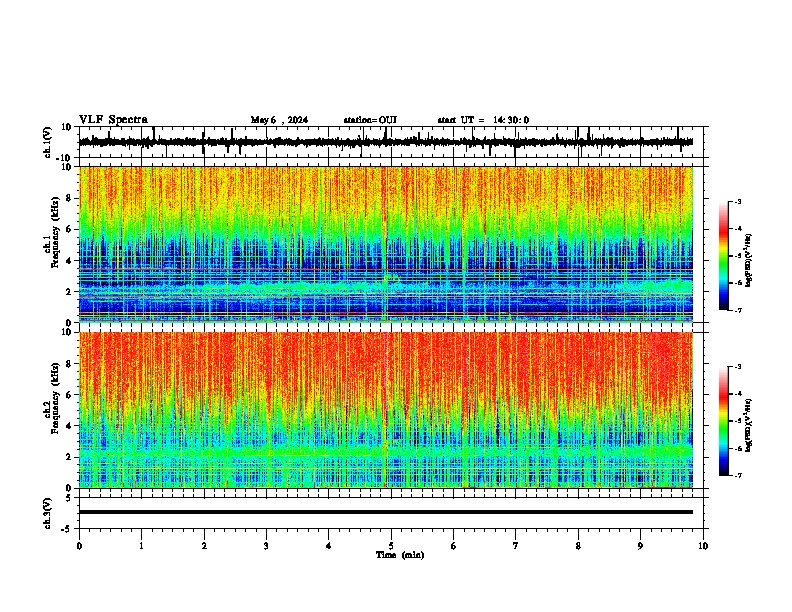Screen dimensions: 792x612
Task: Click the ch.1 color bar unit label
Action: click(749, 261)
